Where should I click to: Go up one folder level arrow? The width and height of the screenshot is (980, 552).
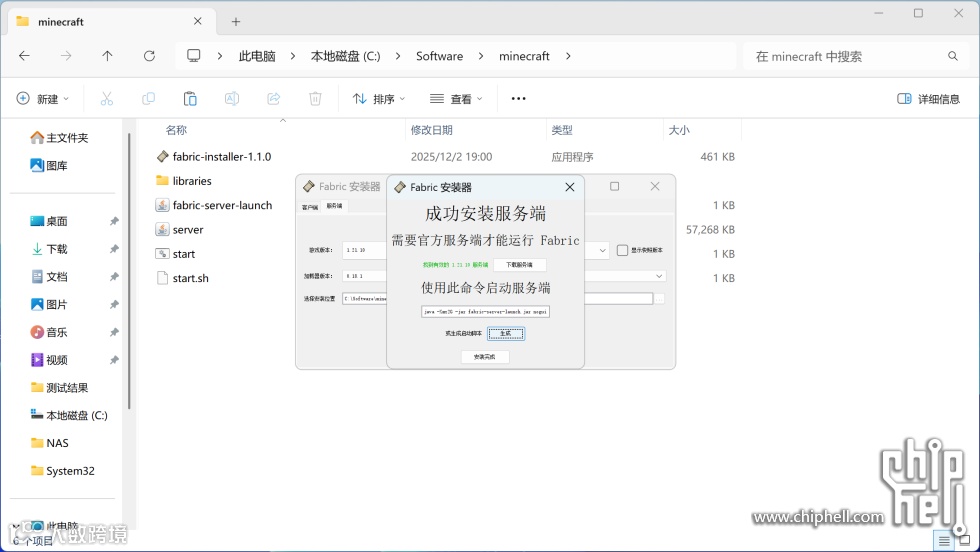click(x=108, y=56)
